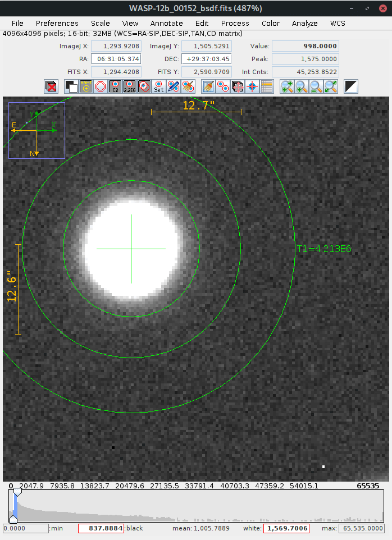Click the pixel Value field showing 998.0000
This screenshot has height=540, width=392.
tap(306, 46)
